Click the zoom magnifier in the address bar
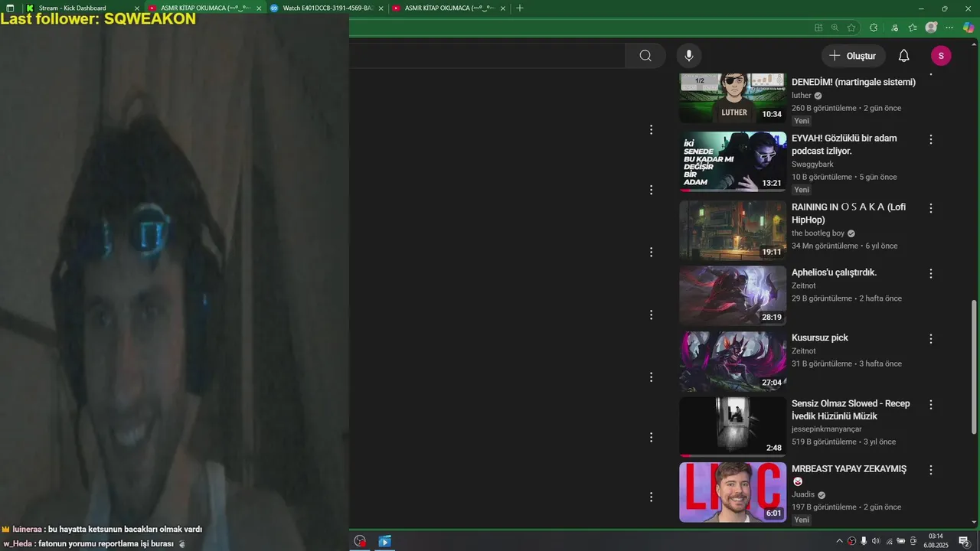 (x=835, y=28)
